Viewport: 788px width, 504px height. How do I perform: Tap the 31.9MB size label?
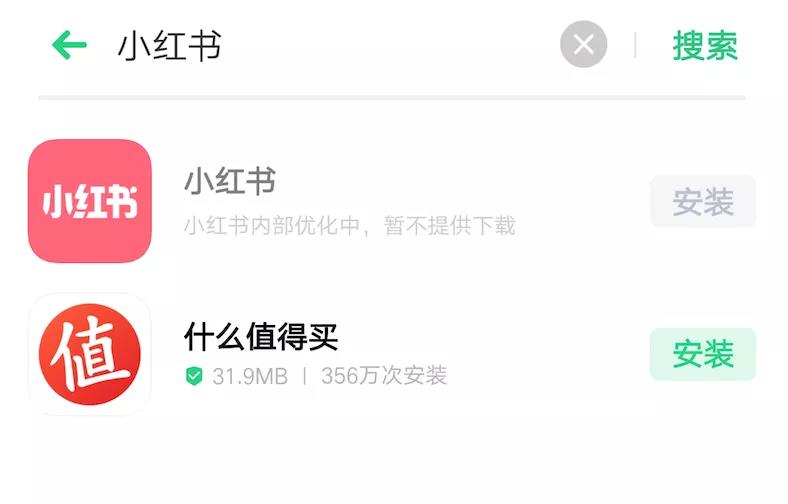click(250, 376)
